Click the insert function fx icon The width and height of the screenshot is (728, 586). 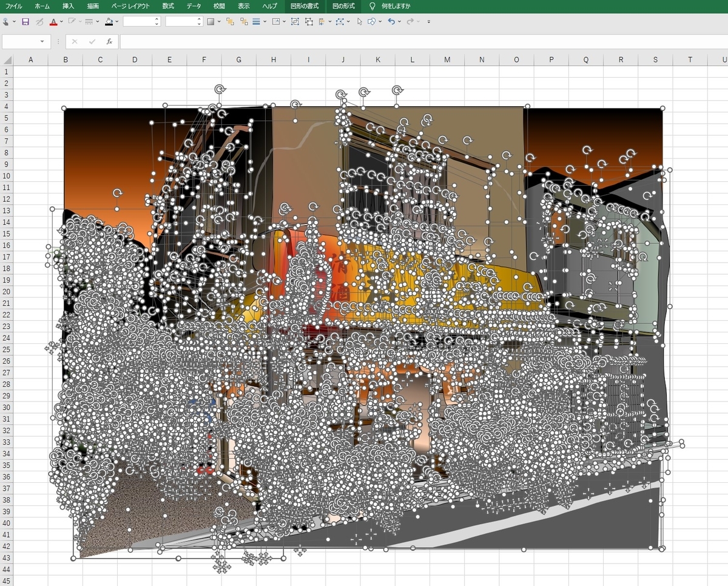point(109,41)
